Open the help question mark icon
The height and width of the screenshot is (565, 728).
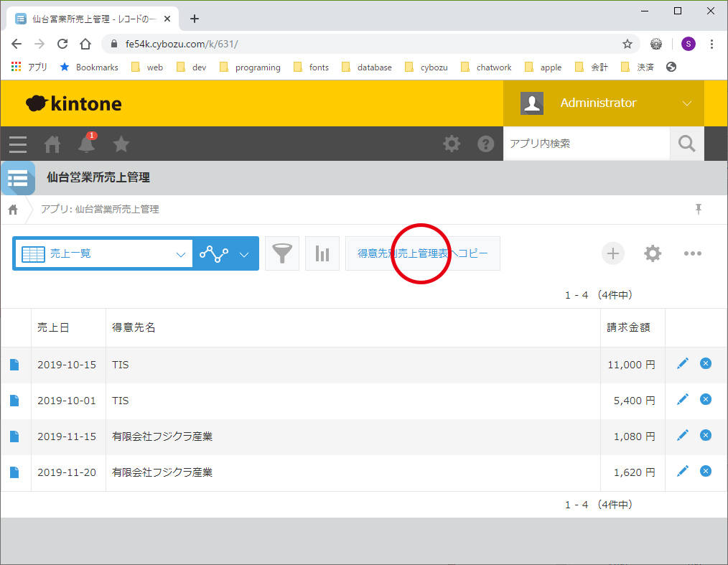pos(485,144)
